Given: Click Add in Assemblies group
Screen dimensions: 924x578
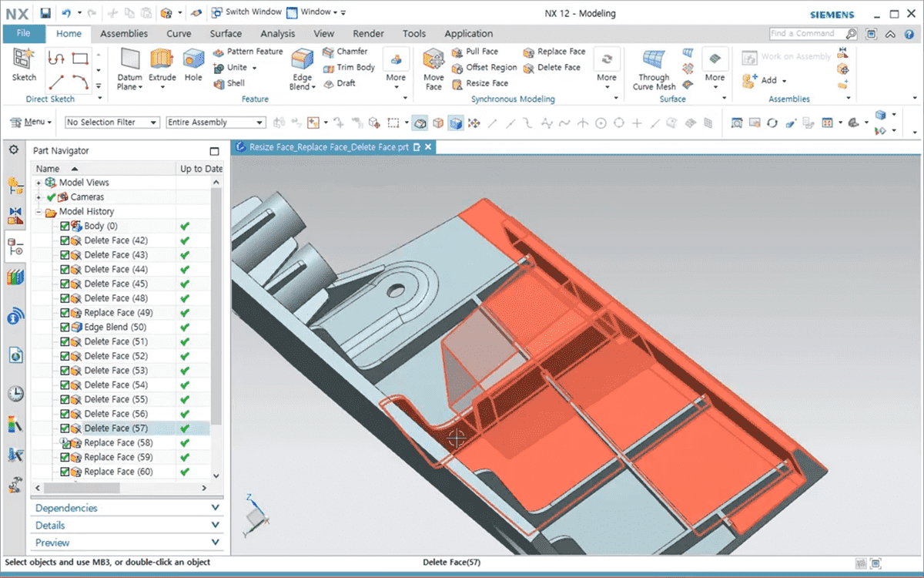Looking at the screenshot, I should coord(764,80).
